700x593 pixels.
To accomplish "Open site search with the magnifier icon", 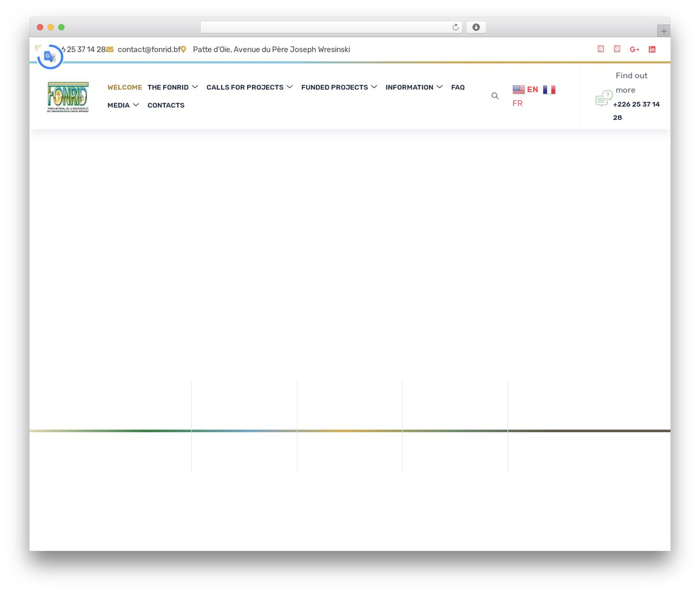I will click(x=495, y=96).
